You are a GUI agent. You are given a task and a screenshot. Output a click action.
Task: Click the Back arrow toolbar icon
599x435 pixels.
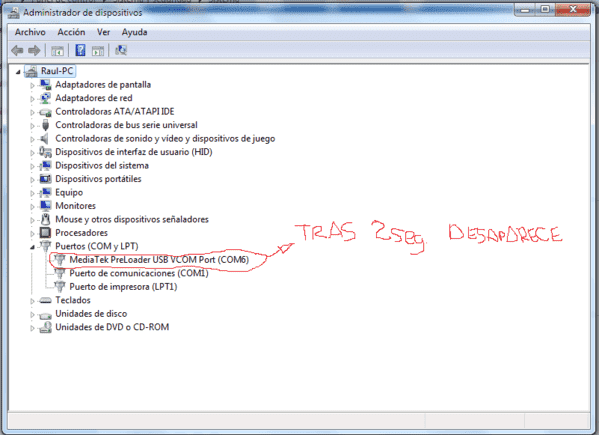point(17,50)
